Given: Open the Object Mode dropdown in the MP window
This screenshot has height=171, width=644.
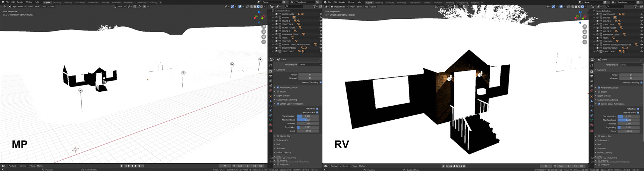Looking at the screenshot, I should click(17, 6).
